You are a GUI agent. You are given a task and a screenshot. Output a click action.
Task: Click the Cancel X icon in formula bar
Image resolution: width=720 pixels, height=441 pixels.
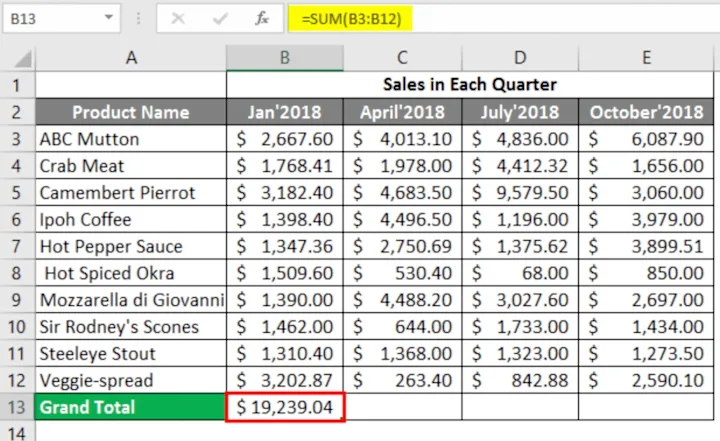[178, 19]
